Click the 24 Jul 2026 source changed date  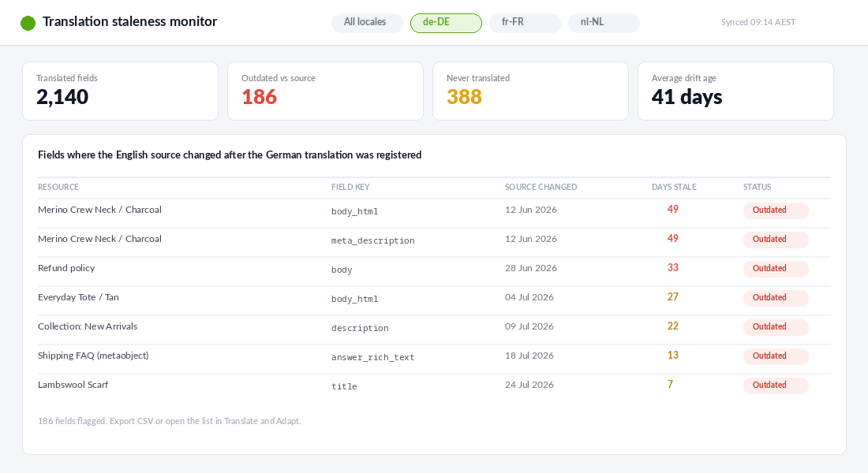(x=529, y=385)
